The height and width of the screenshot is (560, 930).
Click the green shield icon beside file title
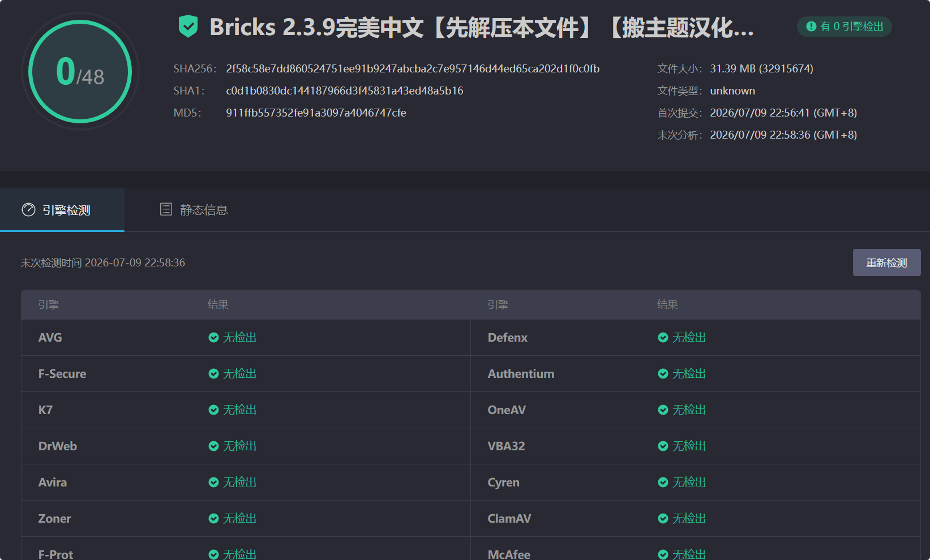pyautogui.click(x=188, y=27)
